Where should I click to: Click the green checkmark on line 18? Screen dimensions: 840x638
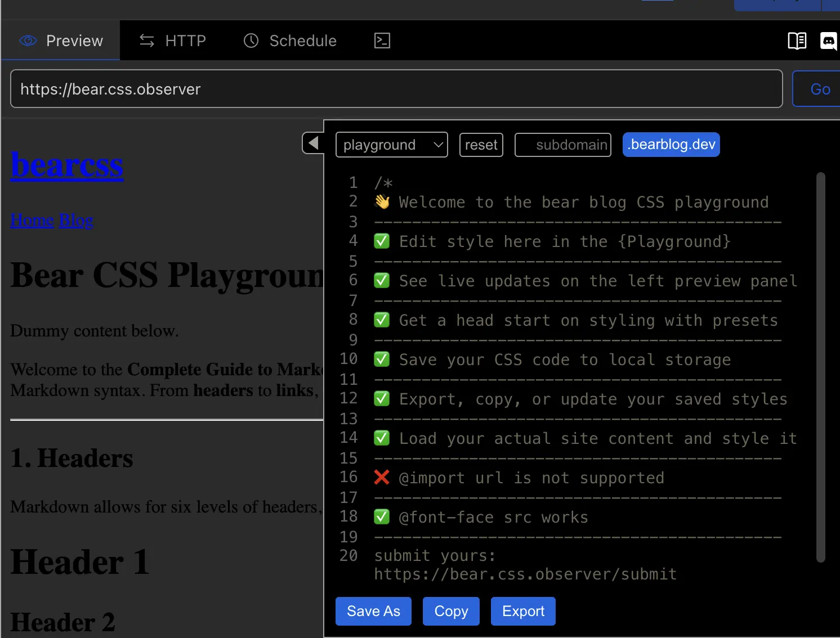pos(382,516)
